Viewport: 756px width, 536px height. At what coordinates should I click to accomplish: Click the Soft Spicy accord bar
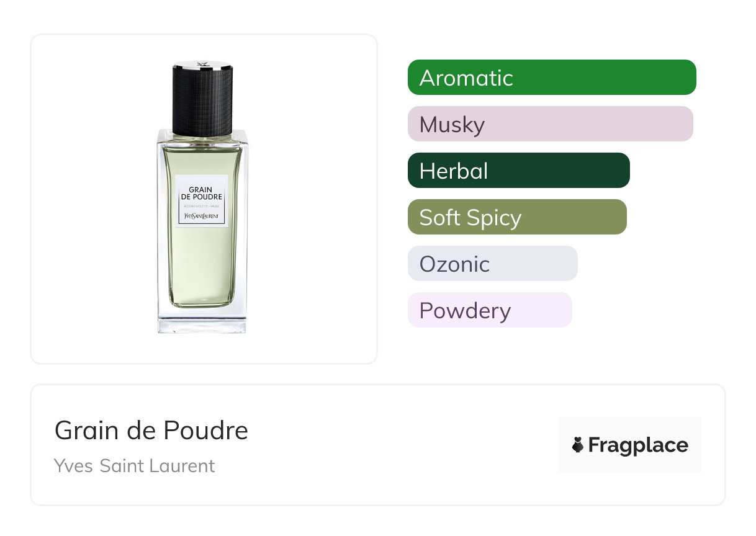tap(517, 217)
